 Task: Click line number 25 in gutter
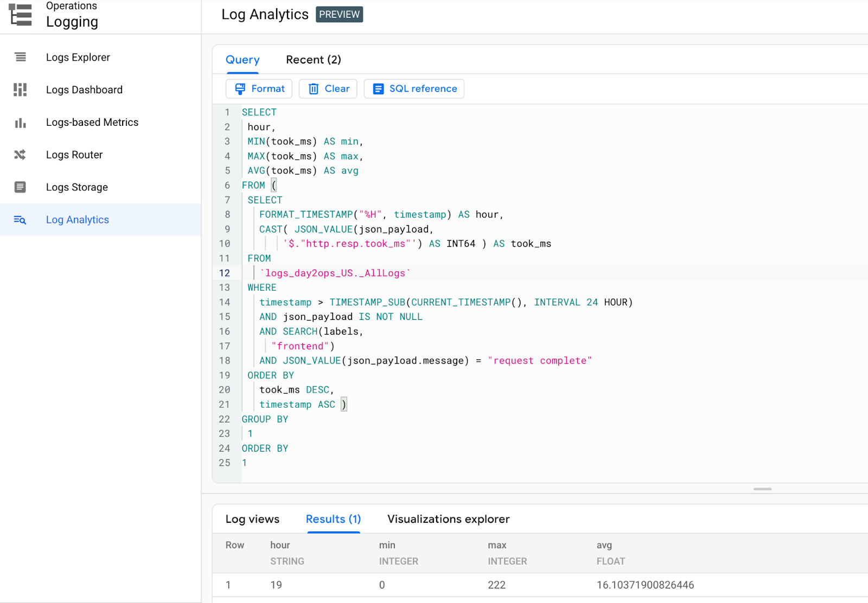225,463
